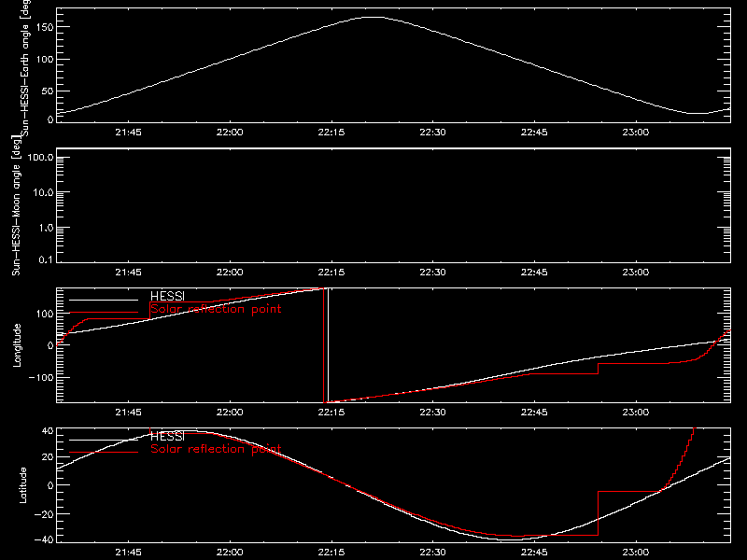Click the HESSI legend label in Latitude plot
Viewport: 747px width, 560px height.
[167, 436]
